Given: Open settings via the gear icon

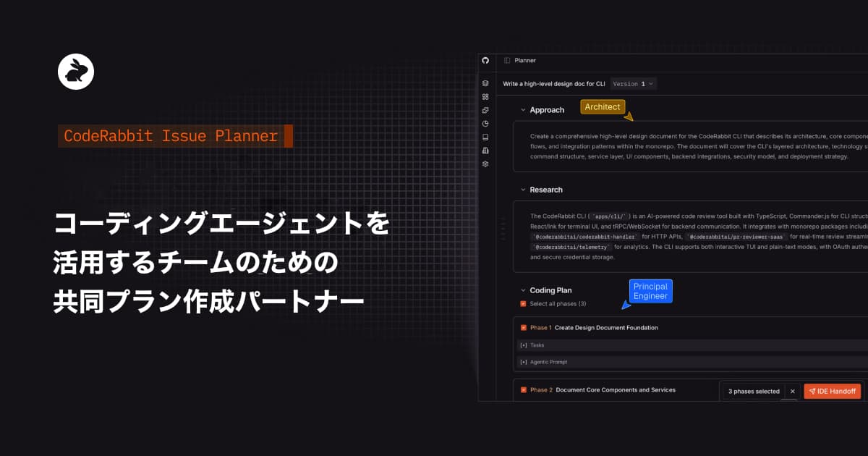Looking at the screenshot, I should click(485, 164).
